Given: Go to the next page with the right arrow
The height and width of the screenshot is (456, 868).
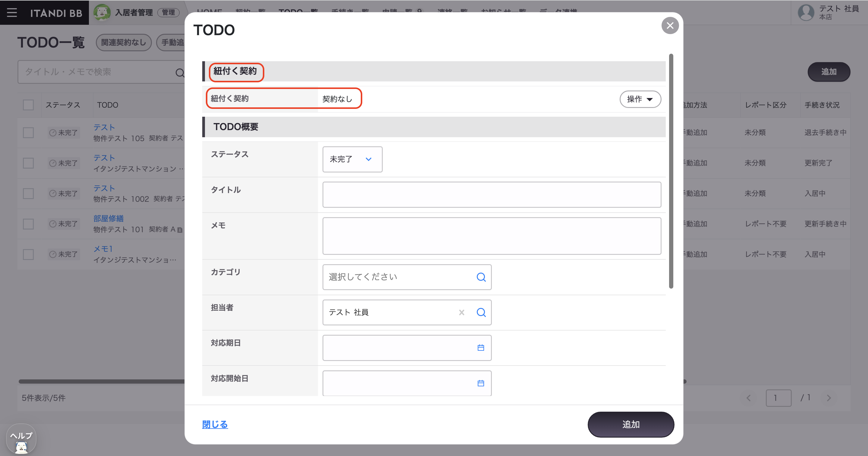Looking at the screenshot, I should (829, 398).
